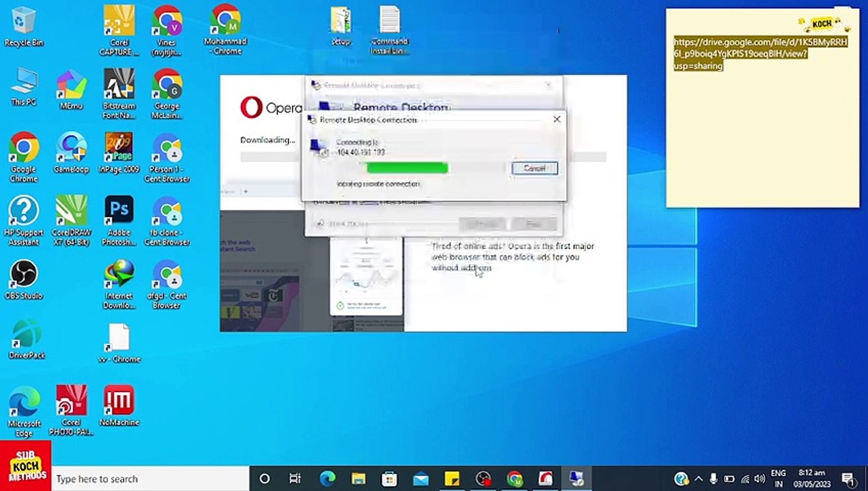
Task: Open the Recycle Bin desktop icon
Action: click(23, 27)
